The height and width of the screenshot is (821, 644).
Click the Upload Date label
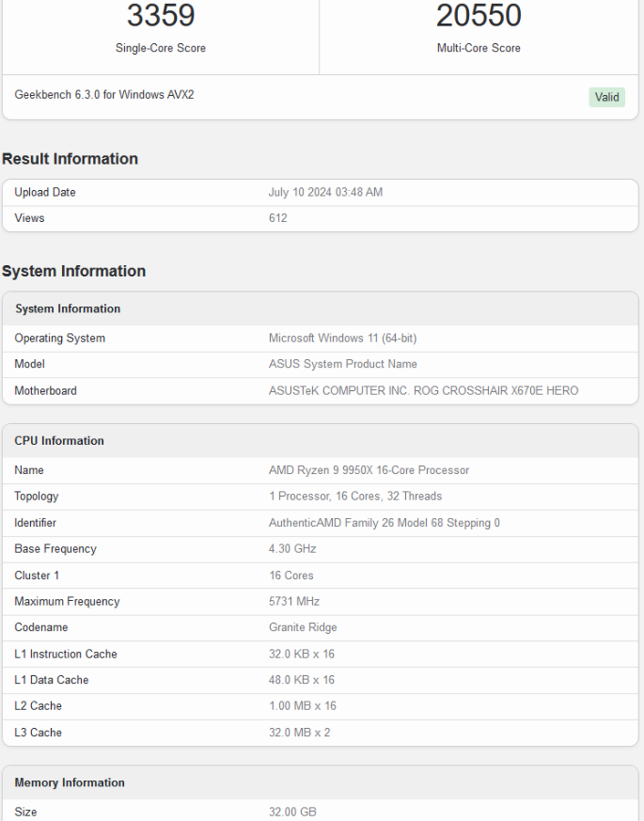[45, 192]
